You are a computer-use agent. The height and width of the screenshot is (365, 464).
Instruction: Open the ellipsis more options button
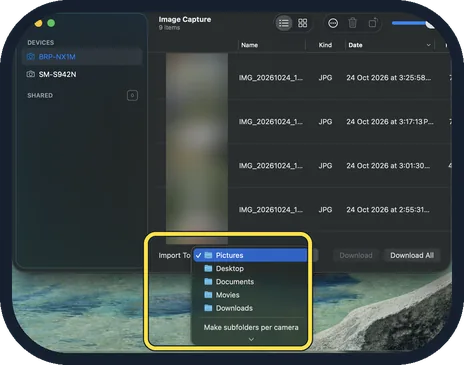[333, 23]
